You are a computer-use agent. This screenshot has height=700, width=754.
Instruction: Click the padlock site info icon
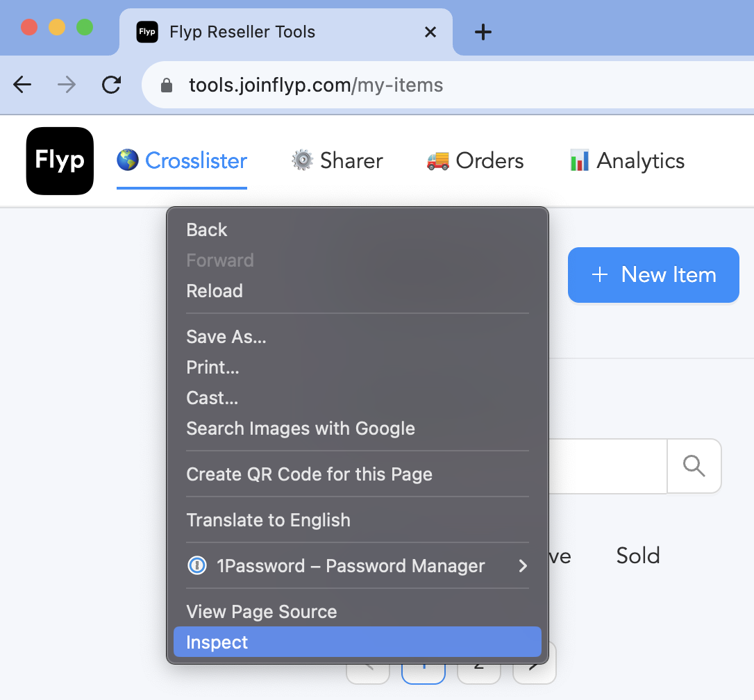(166, 85)
